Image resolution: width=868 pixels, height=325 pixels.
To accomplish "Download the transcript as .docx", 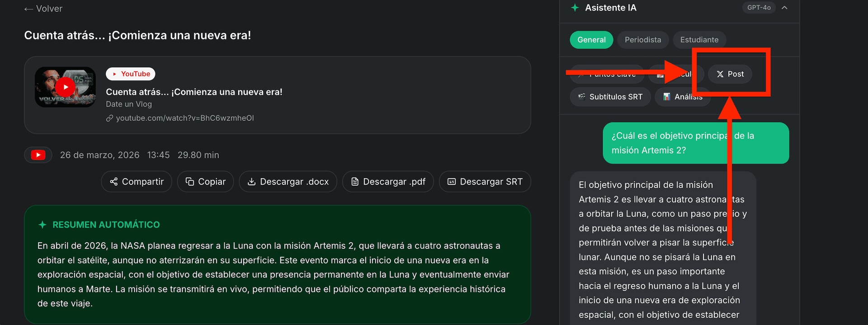I will click(x=288, y=181).
